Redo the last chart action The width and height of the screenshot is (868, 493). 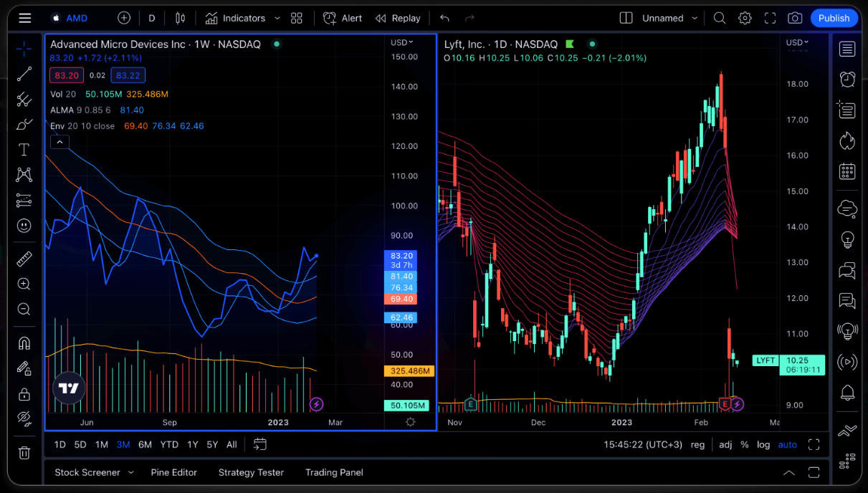[469, 18]
